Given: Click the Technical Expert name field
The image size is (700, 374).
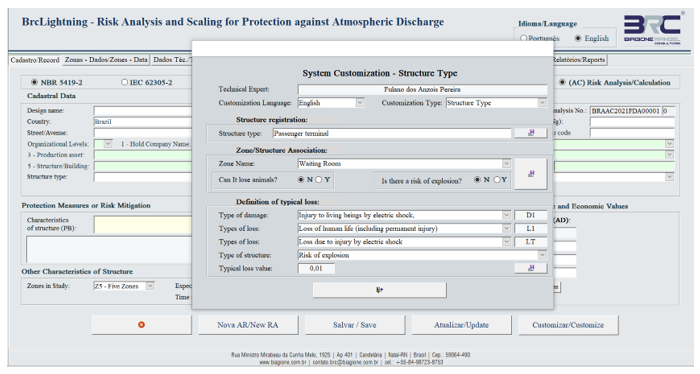Looking at the screenshot, I should coord(422,89).
